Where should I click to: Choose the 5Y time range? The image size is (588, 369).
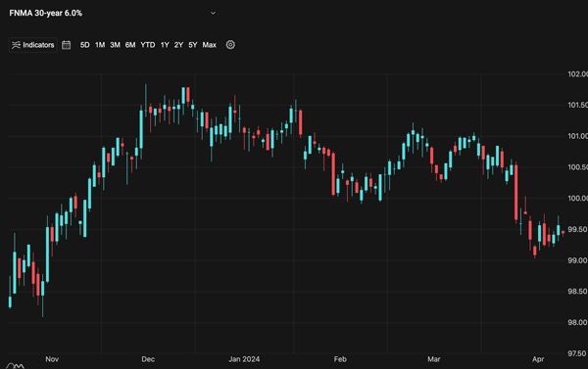point(193,45)
